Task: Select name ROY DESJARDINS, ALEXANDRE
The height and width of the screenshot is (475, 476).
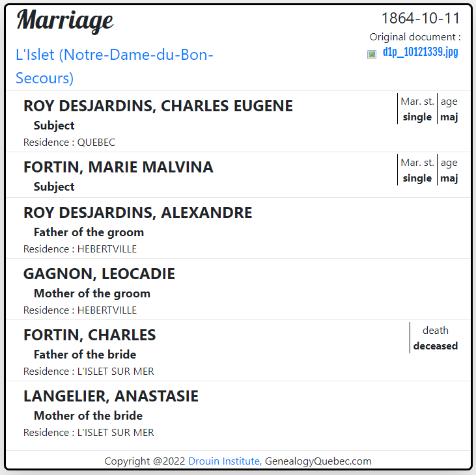Action: click(138, 213)
